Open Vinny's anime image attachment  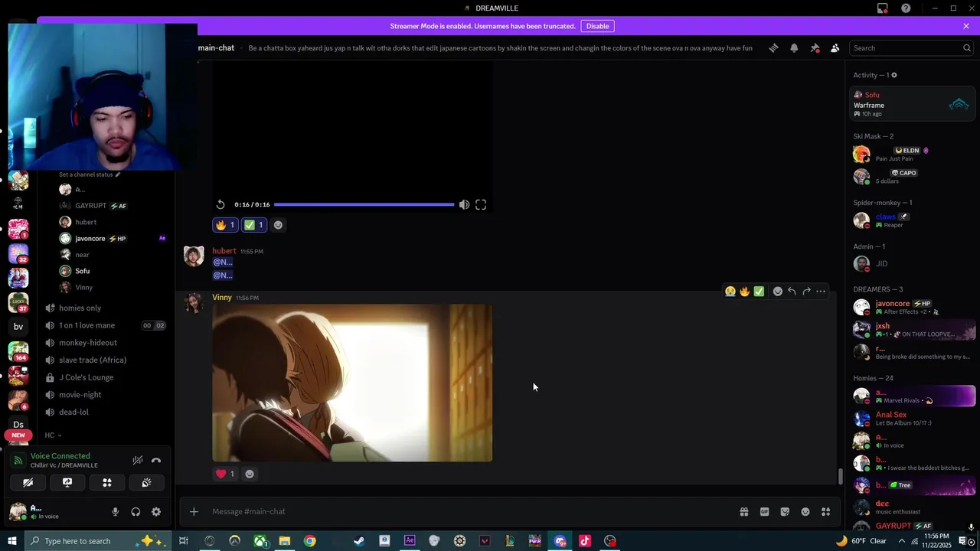click(x=352, y=383)
